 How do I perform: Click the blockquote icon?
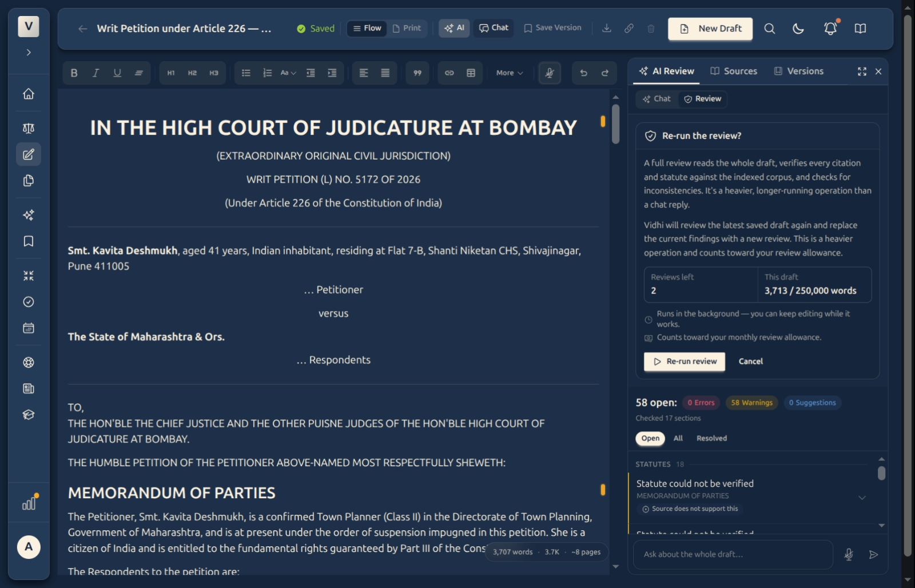click(417, 73)
